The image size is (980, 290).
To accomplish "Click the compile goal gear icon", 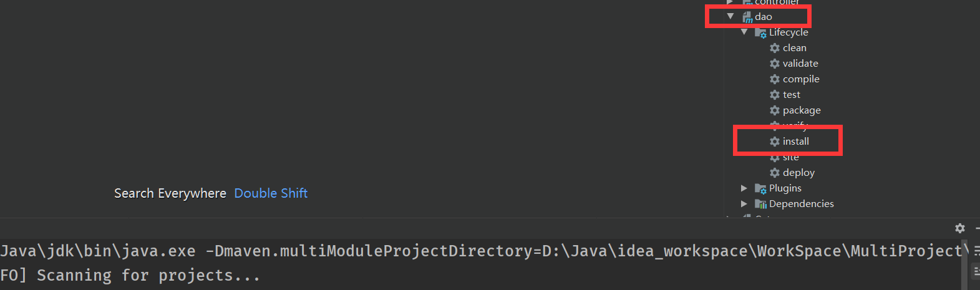I will click(x=775, y=79).
